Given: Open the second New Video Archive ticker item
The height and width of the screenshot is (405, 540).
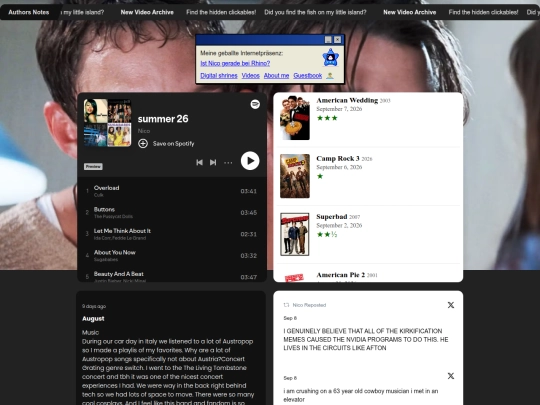Looking at the screenshot, I should 409,12.
